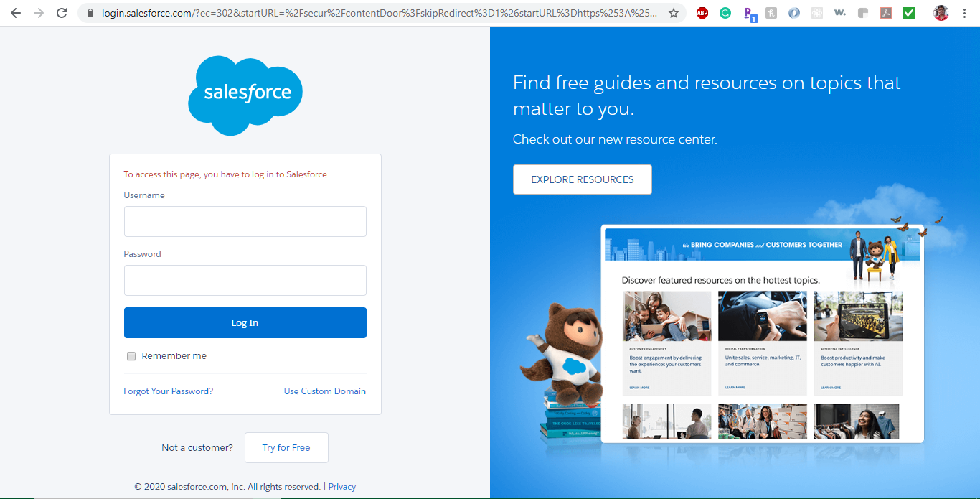Tick the Remember me checkbox
This screenshot has height=499, width=980.
click(131, 356)
